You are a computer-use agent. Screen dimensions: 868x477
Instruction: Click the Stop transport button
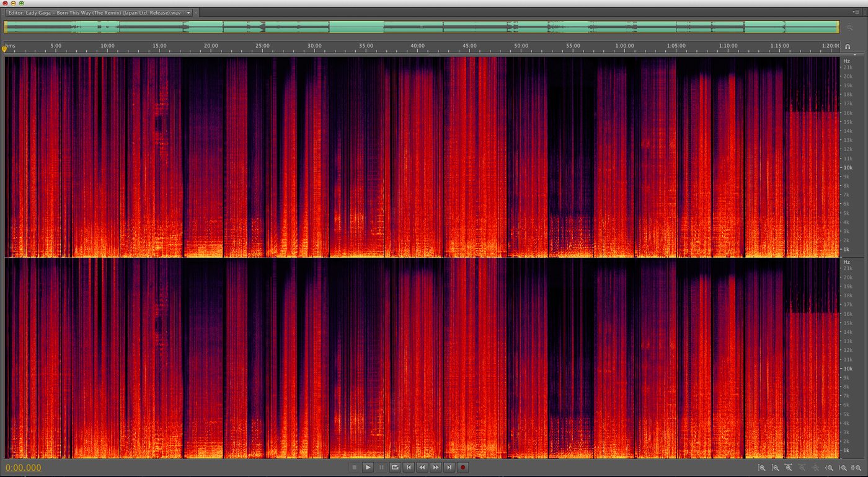coord(354,467)
